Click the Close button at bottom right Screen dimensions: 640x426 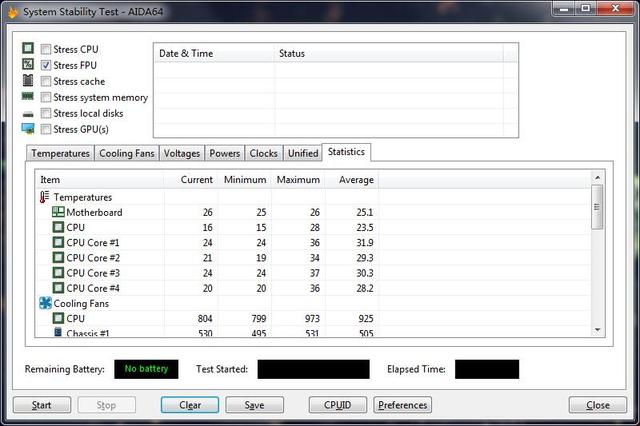pyautogui.click(x=598, y=405)
